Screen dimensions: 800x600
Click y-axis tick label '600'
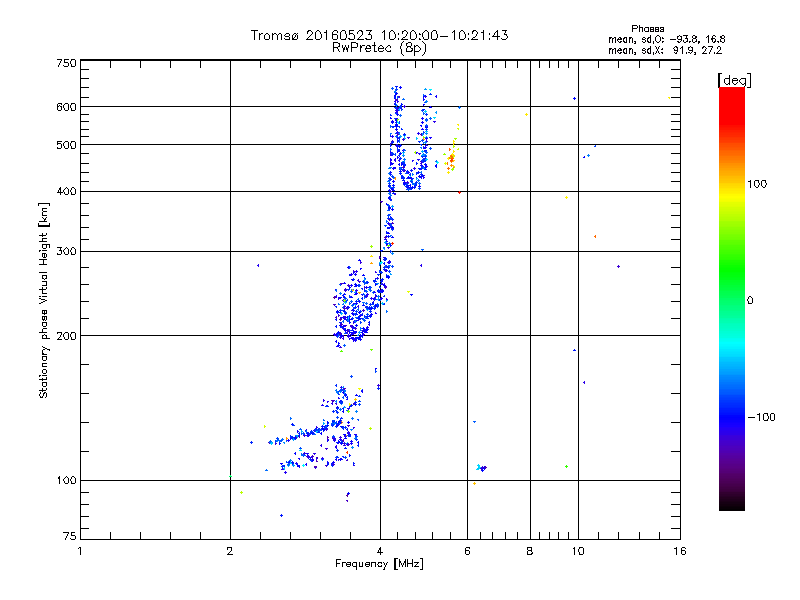point(66,107)
